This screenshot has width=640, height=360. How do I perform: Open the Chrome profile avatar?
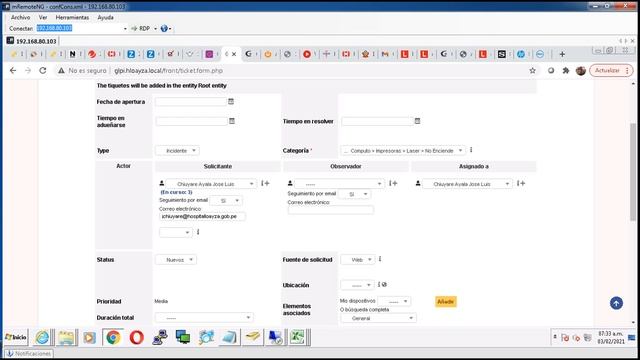[580, 71]
